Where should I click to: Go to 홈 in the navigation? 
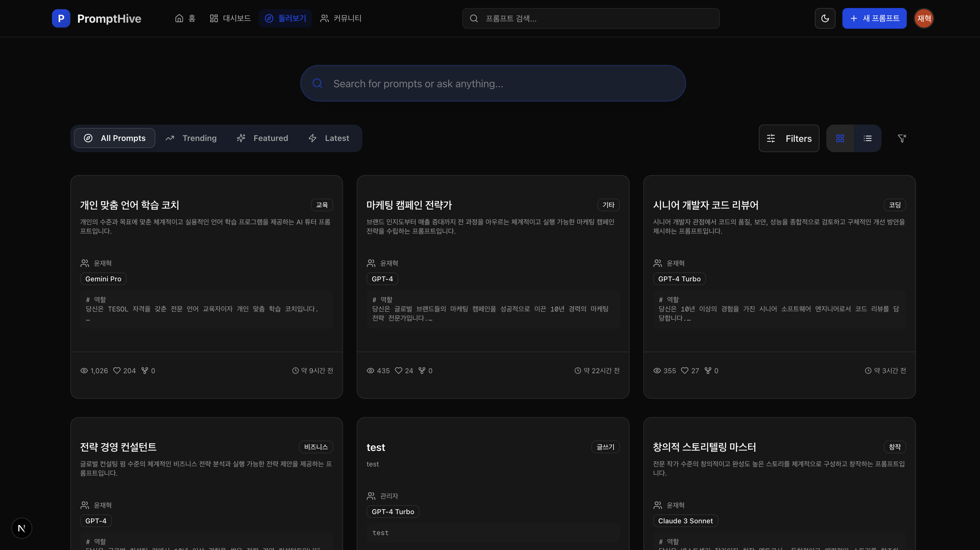[x=185, y=18]
